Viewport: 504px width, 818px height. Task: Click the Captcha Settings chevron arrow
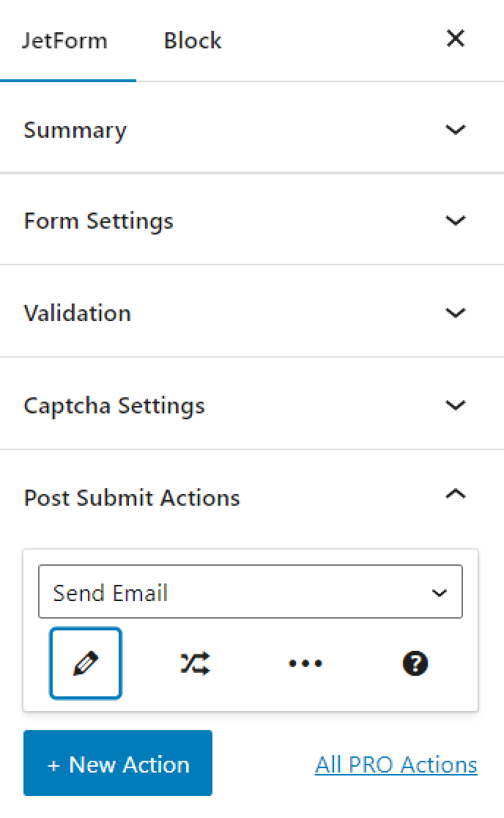click(x=456, y=405)
